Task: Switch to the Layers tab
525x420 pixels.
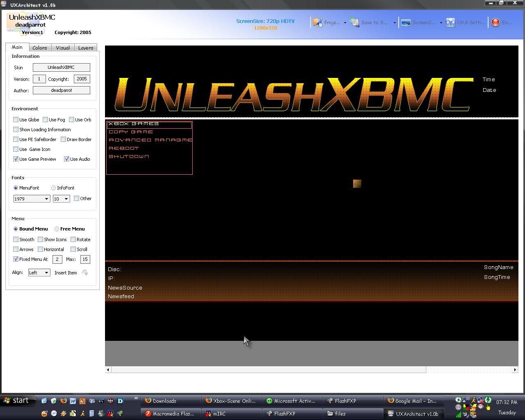Action: [x=86, y=48]
